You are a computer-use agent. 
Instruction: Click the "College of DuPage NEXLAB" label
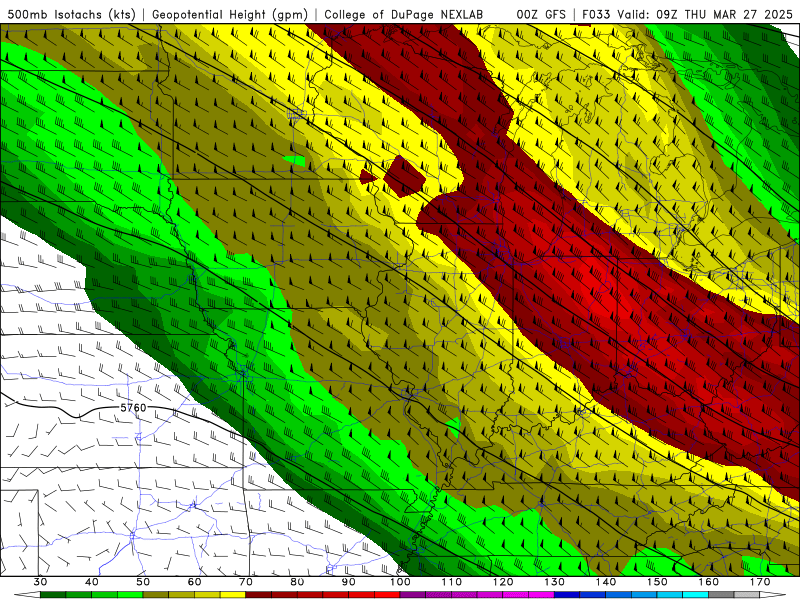click(x=403, y=14)
